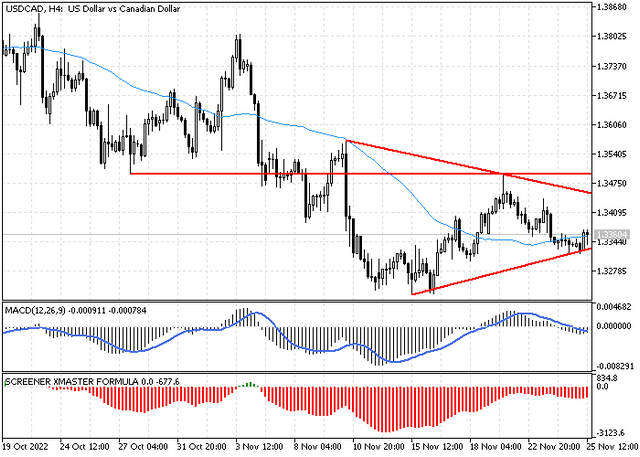640x457 pixels.
Task: Click the MACD scale value -0.008291
Action: point(614,367)
